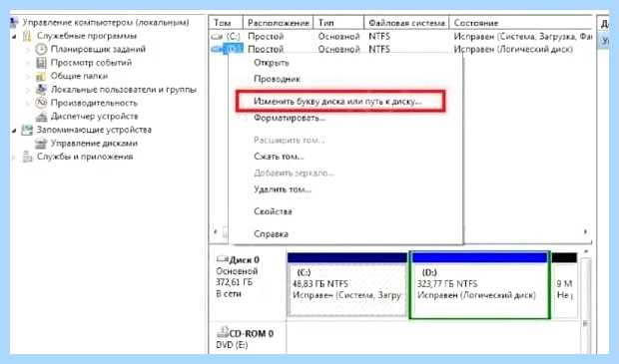
Task: Collapse the Запоминающие устройства tree node
Action: pyautogui.click(x=15, y=130)
